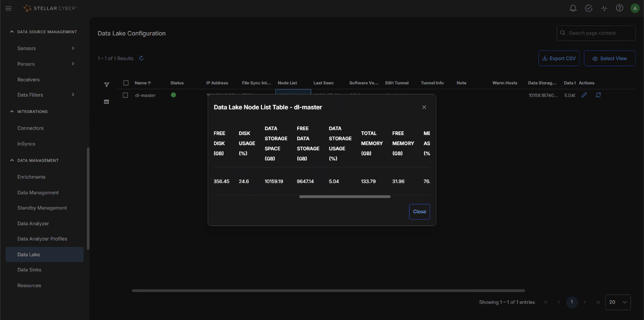Click the SSH Tunnel column header
The height and width of the screenshot is (320, 644).
click(397, 83)
